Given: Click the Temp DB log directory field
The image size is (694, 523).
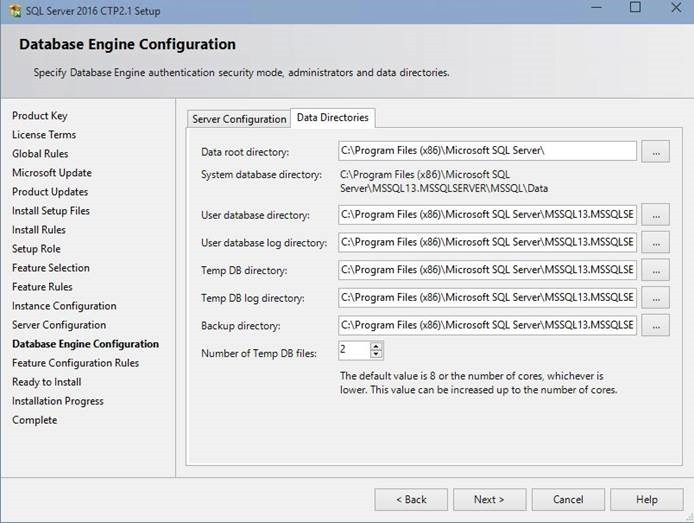Looking at the screenshot, I should point(487,298).
